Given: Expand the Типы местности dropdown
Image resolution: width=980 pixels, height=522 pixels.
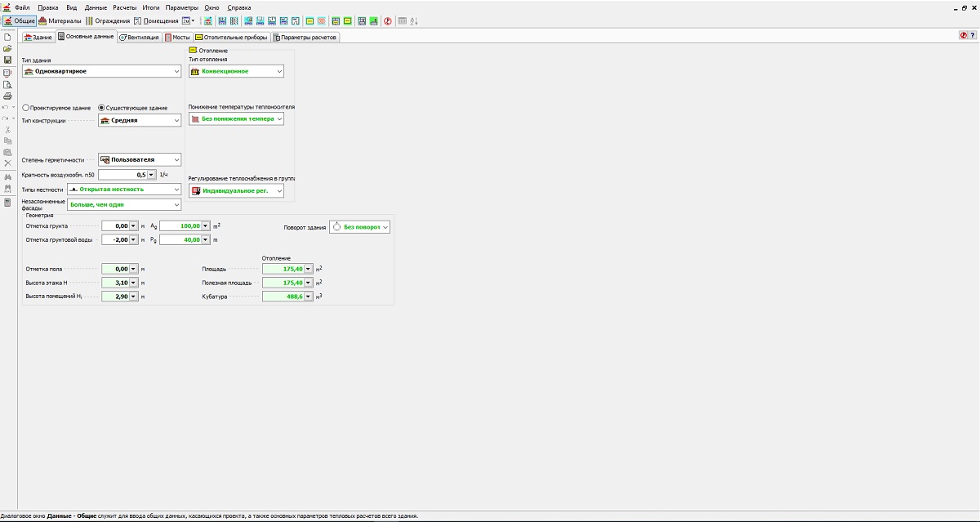Looking at the screenshot, I should pos(176,189).
